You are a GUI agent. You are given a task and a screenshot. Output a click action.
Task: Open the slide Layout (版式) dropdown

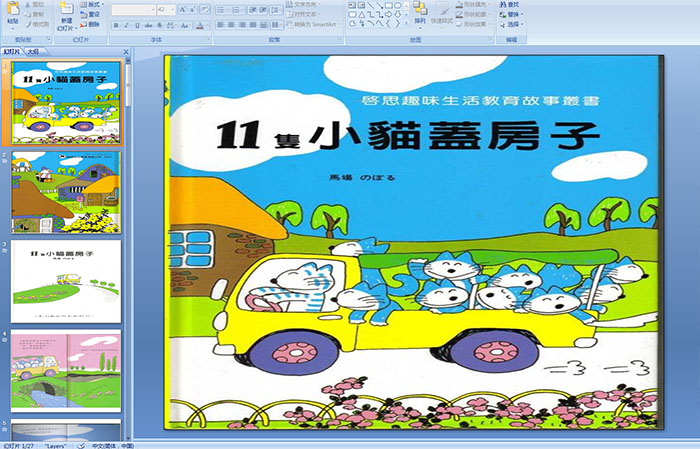(x=92, y=4)
